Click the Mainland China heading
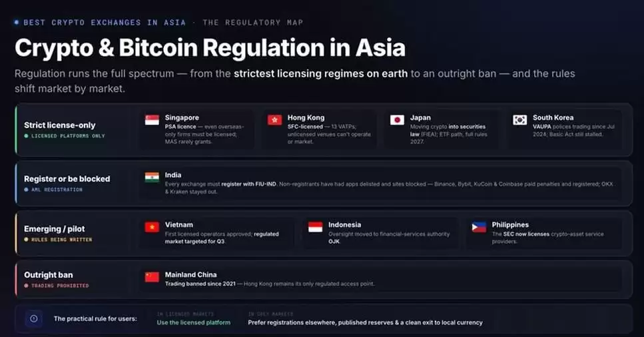Screen dimensions: 644x337 190,274
